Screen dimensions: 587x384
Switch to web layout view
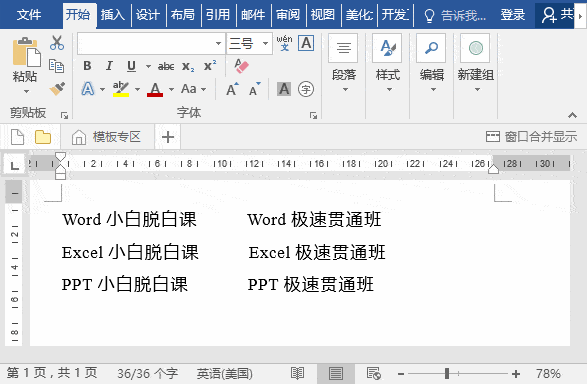coord(374,373)
